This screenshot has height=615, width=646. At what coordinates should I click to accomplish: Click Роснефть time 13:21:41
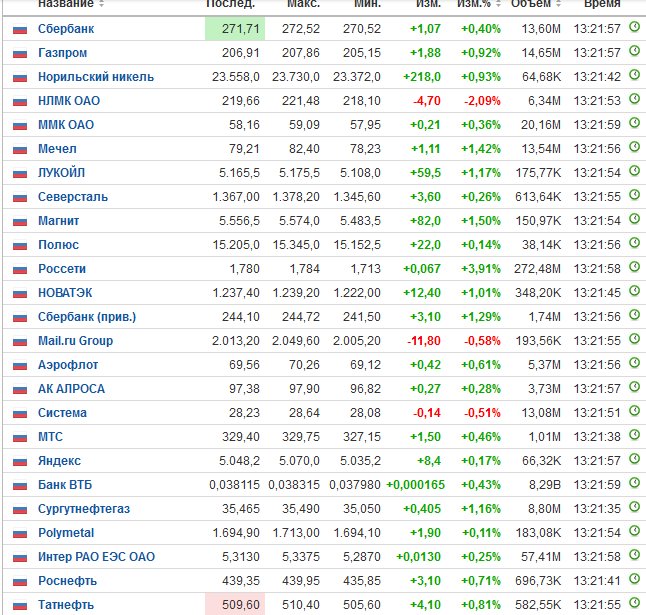[x=597, y=581]
